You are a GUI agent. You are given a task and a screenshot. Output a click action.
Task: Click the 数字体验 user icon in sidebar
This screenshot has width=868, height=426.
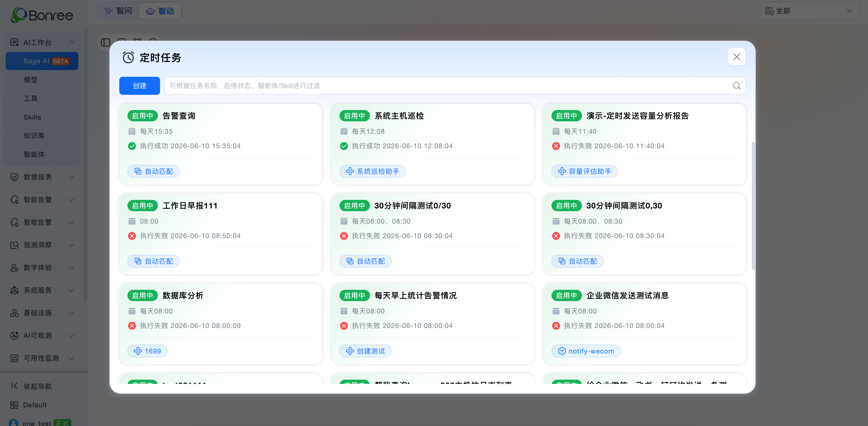pos(15,267)
